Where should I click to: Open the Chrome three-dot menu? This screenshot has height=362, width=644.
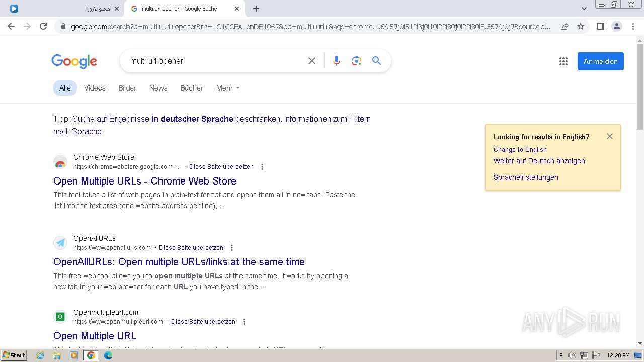(633, 26)
